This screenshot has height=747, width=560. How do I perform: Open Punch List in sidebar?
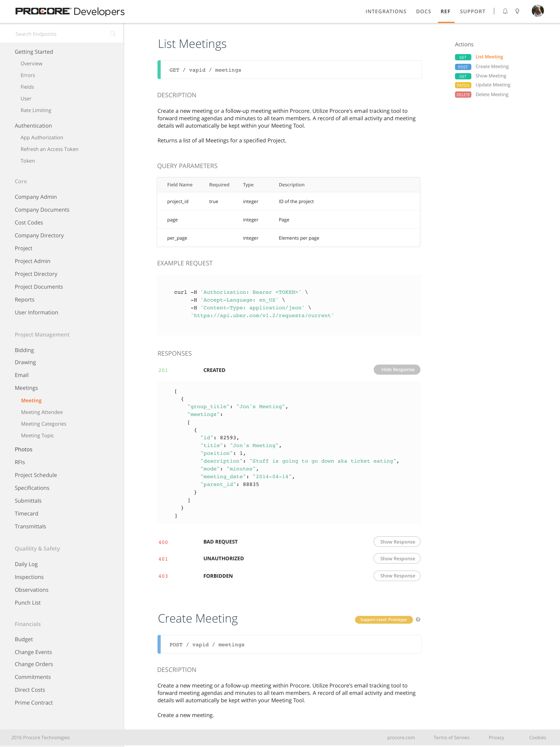tap(27, 603)
